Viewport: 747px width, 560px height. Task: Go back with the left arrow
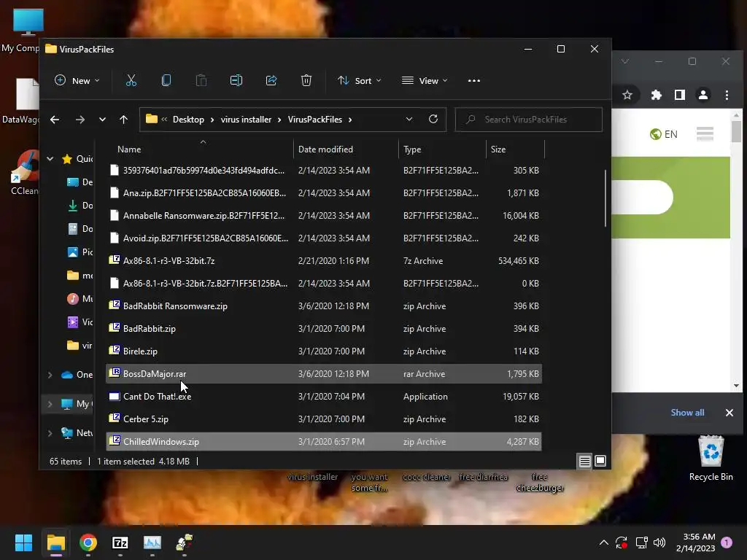tap(55, 120)
